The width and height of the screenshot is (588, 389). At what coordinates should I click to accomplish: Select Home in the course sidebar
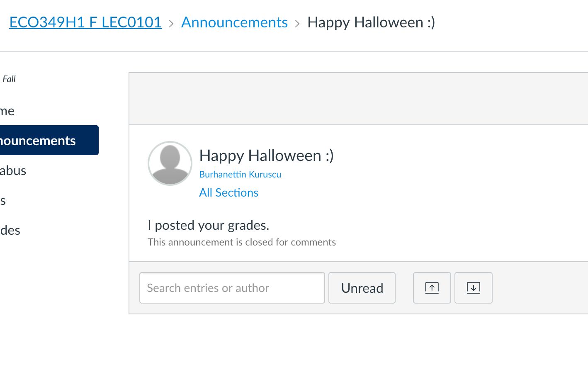pyautogui.click(x=7, y=111)
